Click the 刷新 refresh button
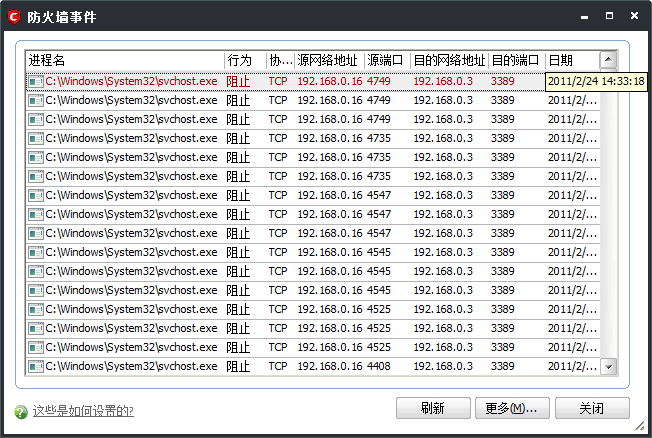 tap(433, 408)
